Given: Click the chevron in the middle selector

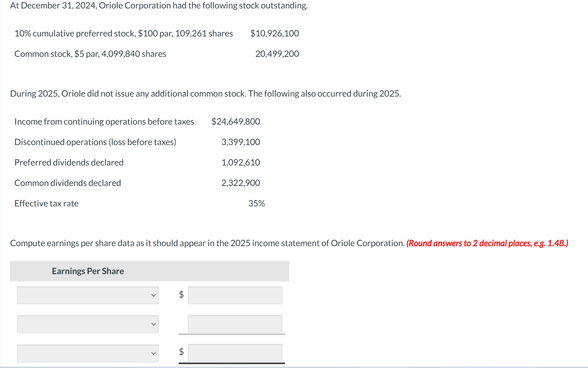Looking at the screenshot, I should [153, 324].
